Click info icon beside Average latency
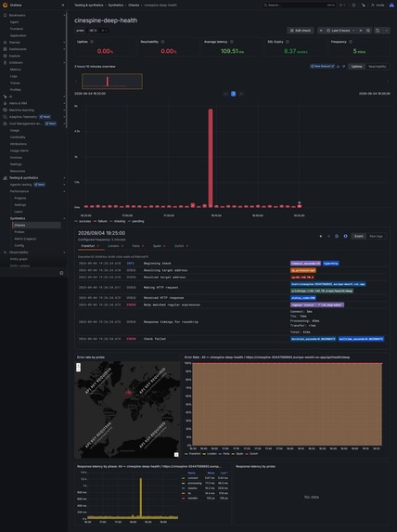 click(232, 42)
